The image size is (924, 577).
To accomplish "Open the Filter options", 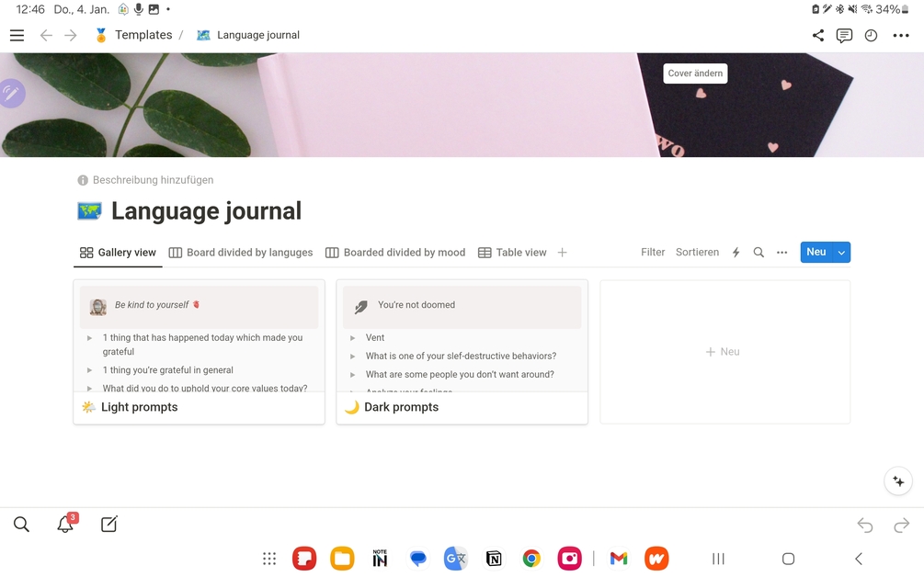I will pos(653,252).
